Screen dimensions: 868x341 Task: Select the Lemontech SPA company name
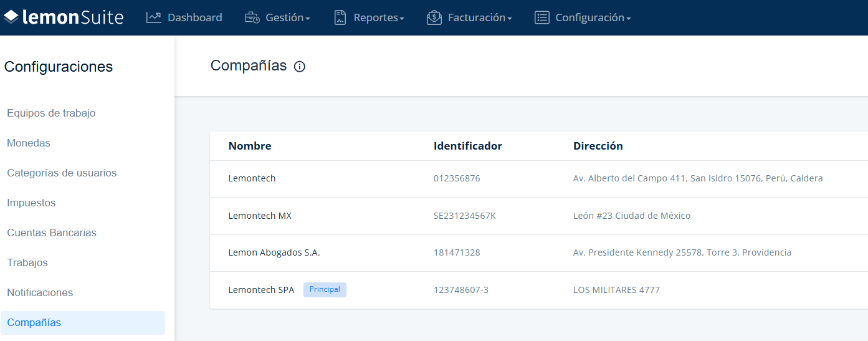tap(261, 290)
